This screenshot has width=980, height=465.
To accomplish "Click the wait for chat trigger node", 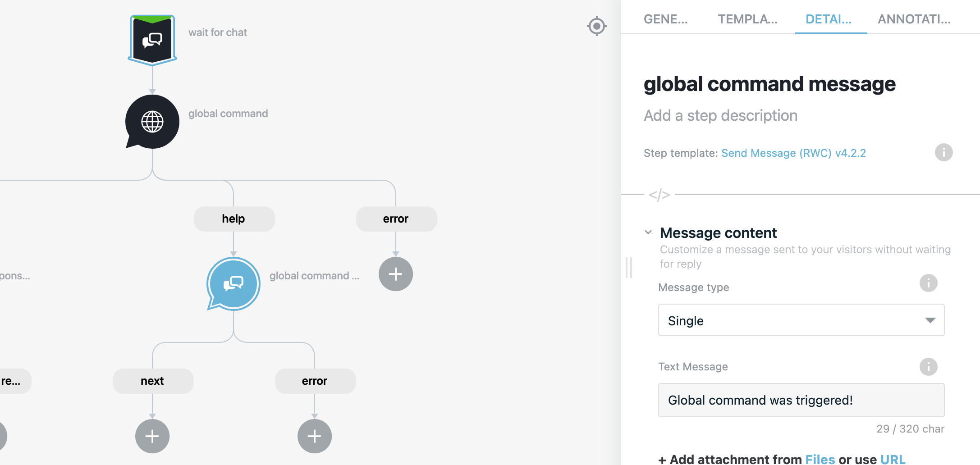I will [152, 40].
